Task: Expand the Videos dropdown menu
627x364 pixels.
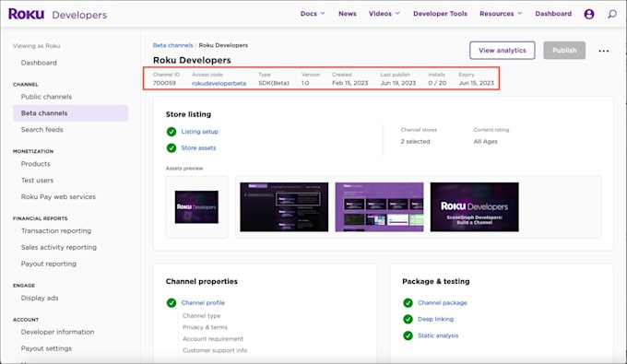Action: pos(384,14)
